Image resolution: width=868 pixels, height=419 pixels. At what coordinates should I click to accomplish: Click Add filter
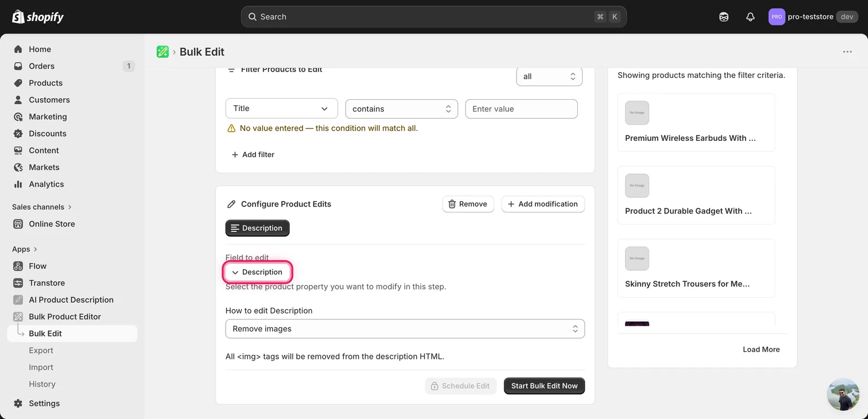(253, 154)
